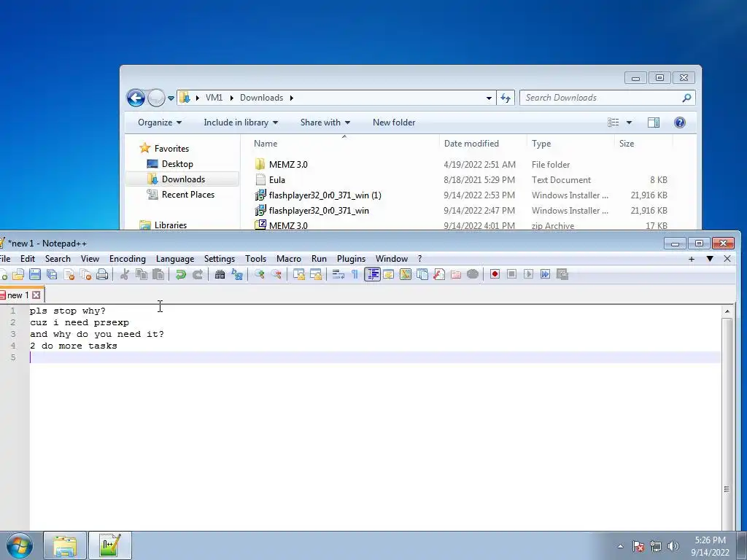Click File Explorer taskbar button
This screenshot has height=560, width=747.
pos(65,545)
